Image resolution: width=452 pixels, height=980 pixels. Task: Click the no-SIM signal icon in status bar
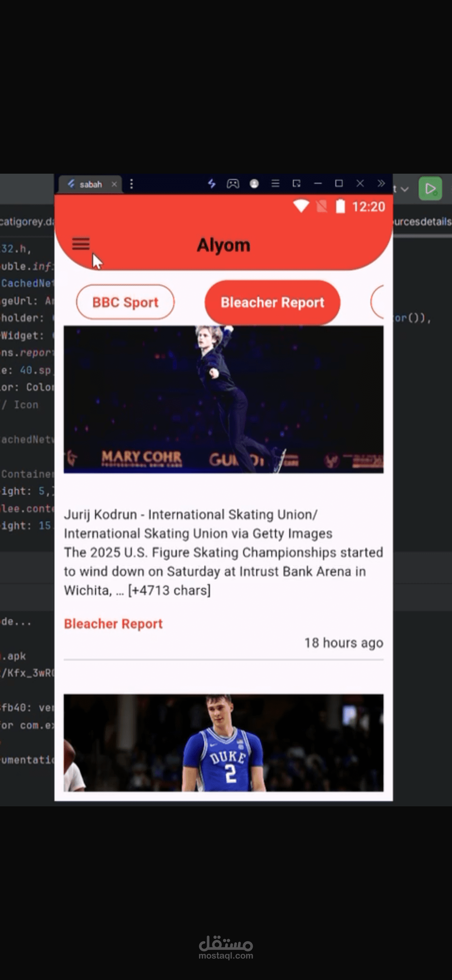pos(322,207)
